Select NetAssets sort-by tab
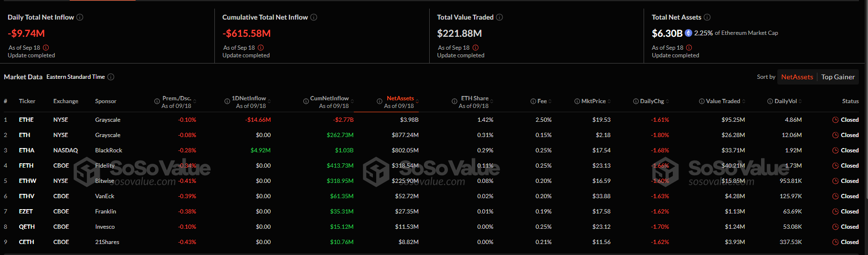 (797, 77)
